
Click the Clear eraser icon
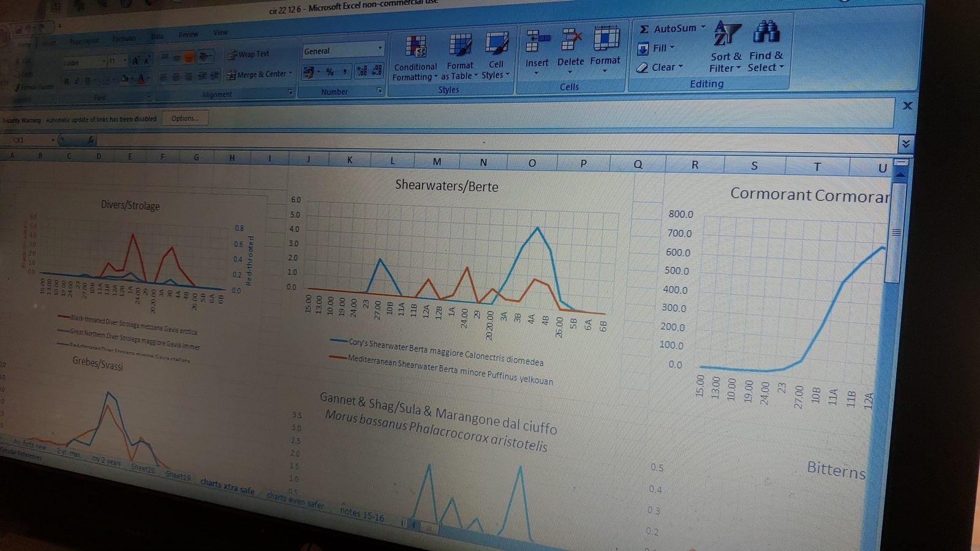point(643,68)
